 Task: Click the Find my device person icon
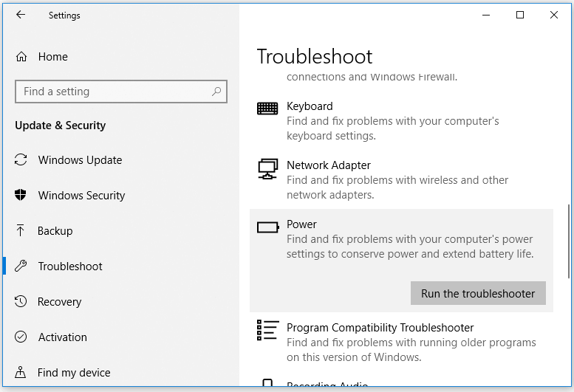21,373
